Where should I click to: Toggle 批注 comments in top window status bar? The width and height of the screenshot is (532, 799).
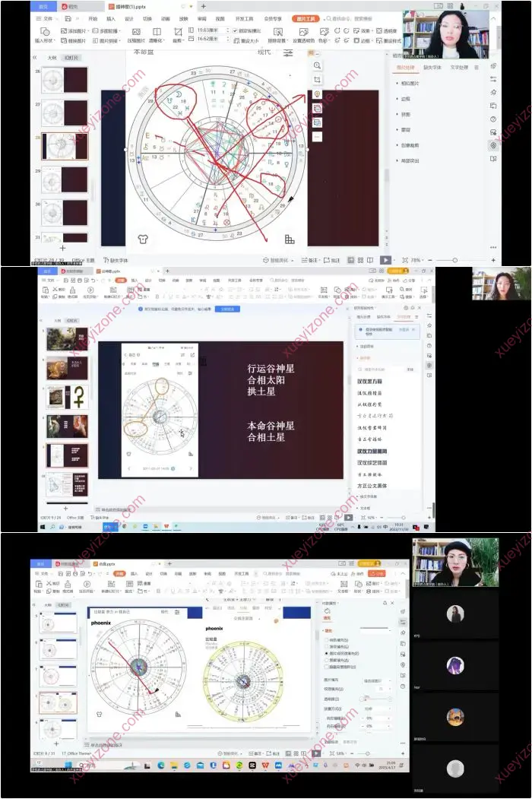(331, 260)
